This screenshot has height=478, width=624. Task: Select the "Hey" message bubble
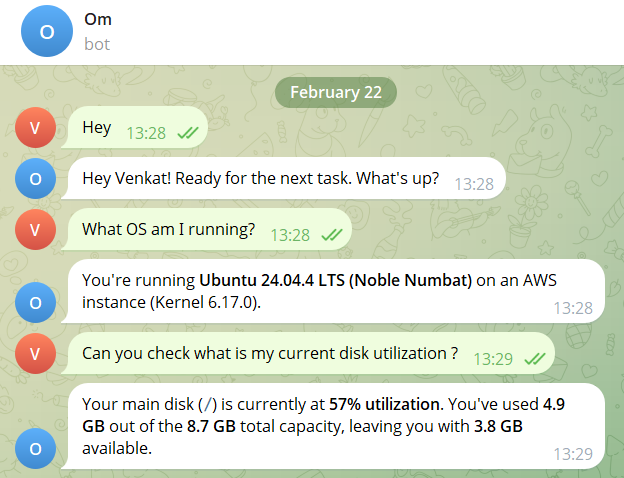(x=97, y=129)
